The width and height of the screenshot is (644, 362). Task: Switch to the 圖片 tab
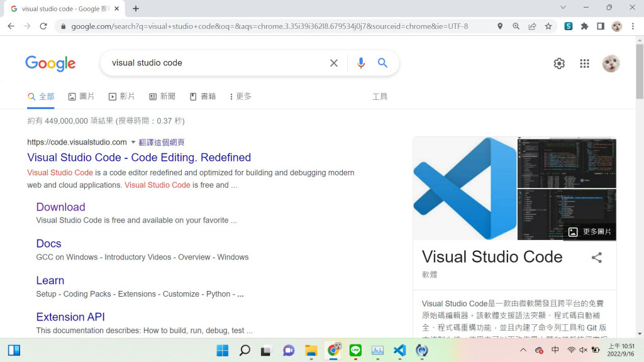pos(81,96)
